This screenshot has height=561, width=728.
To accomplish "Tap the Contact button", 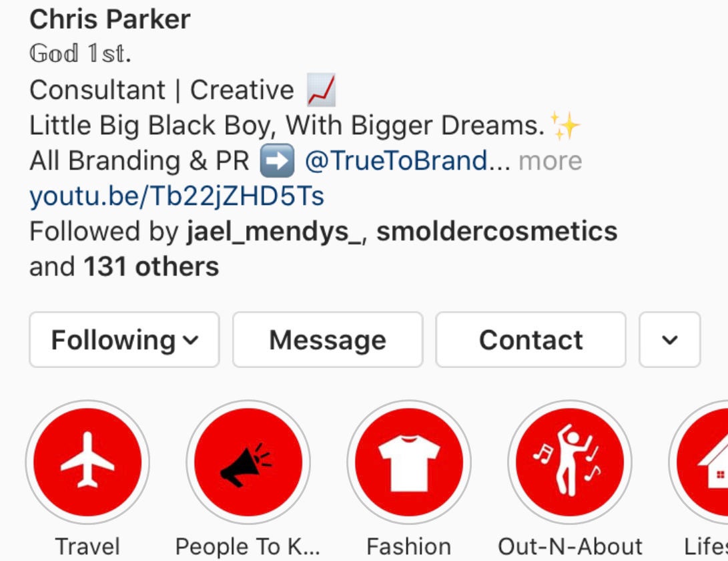I will click(530, 340).
